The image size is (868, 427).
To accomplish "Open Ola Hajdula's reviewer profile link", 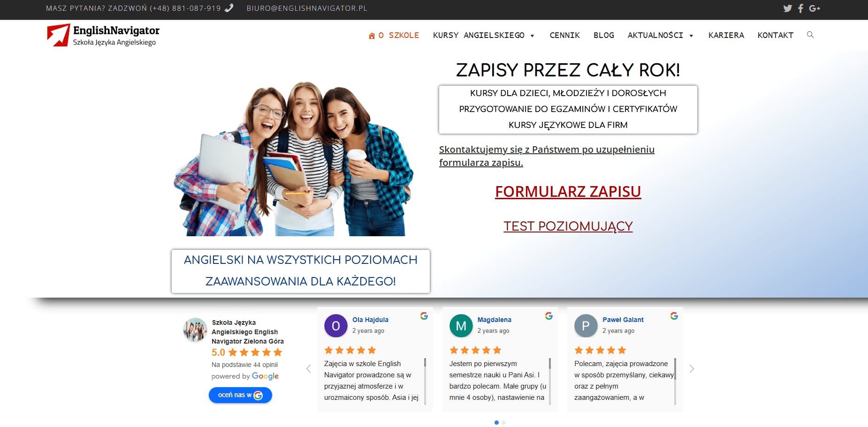I will click(370, 320).
